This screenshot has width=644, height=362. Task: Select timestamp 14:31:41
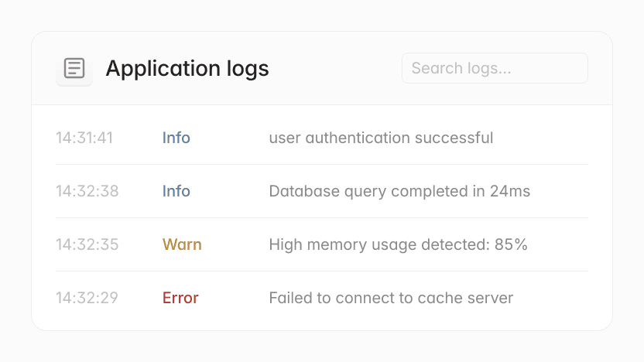click(x=84, y=138)
